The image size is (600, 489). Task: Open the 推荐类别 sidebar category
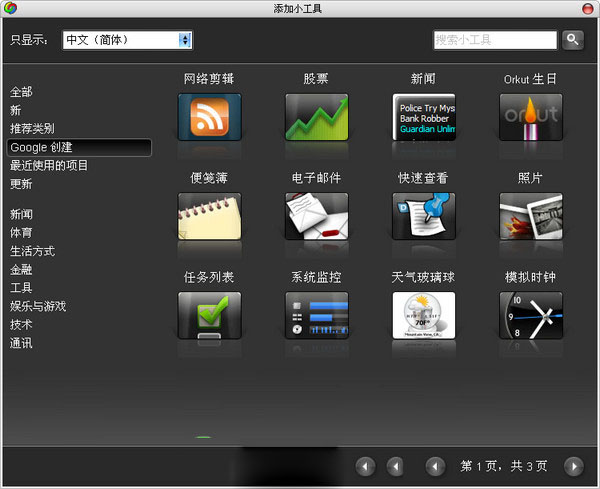tap(32, 129)
